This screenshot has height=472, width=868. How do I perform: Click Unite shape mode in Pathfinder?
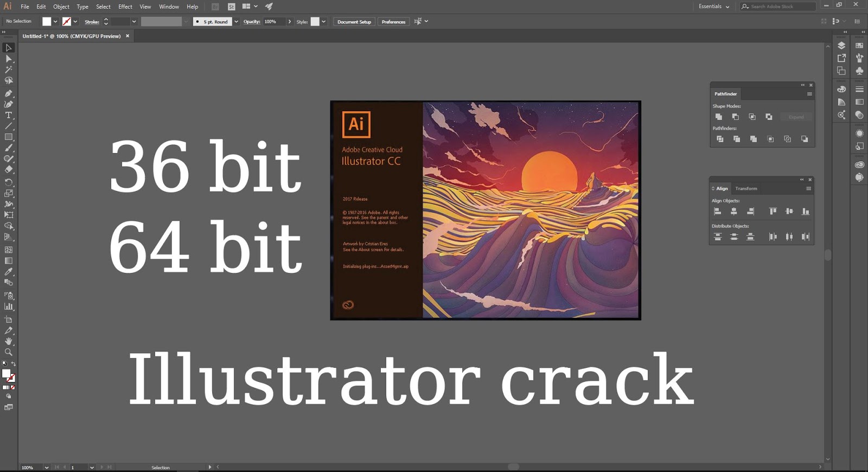pyautogui.click(x=718, y=117)
